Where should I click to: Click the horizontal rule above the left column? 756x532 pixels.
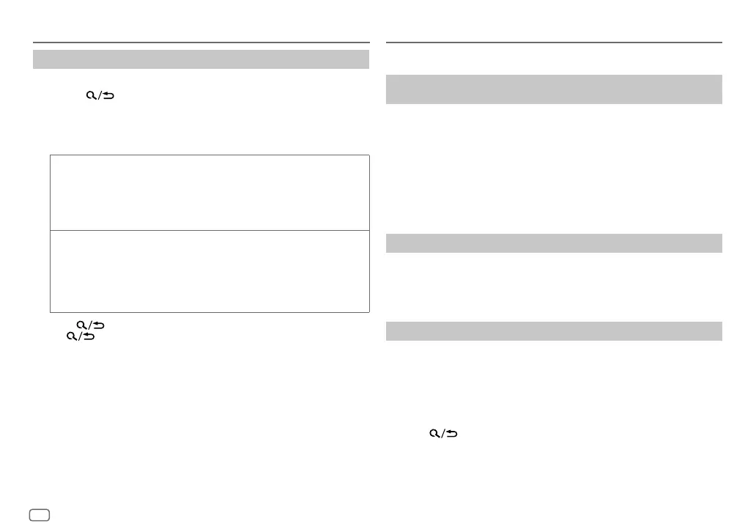pyautogui.click(x=201, y=43)
